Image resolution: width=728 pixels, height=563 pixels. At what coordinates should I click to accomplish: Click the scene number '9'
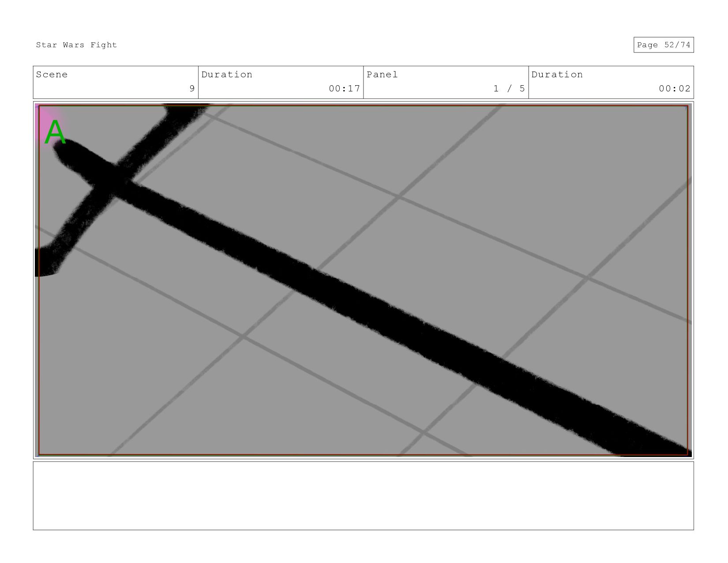click(x=192, y=88)
